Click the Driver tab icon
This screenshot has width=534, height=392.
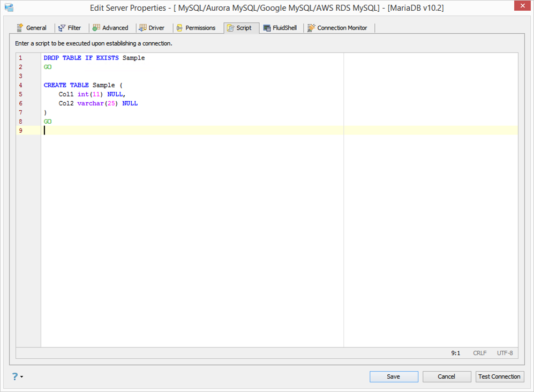142,28
